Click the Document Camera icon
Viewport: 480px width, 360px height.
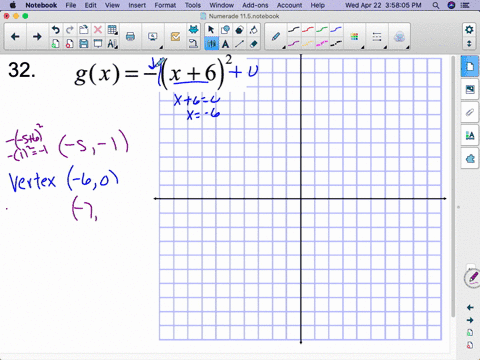click(193, 44)
